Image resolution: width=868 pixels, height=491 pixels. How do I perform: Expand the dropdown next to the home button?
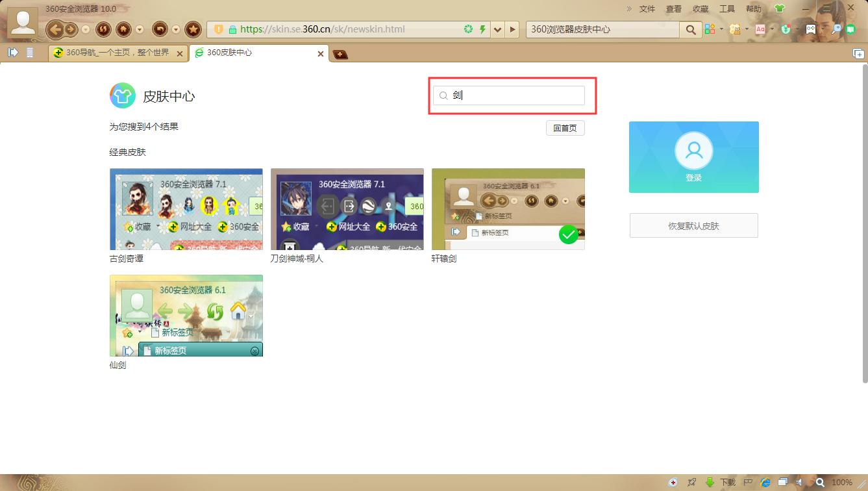[x=140, y=29]
